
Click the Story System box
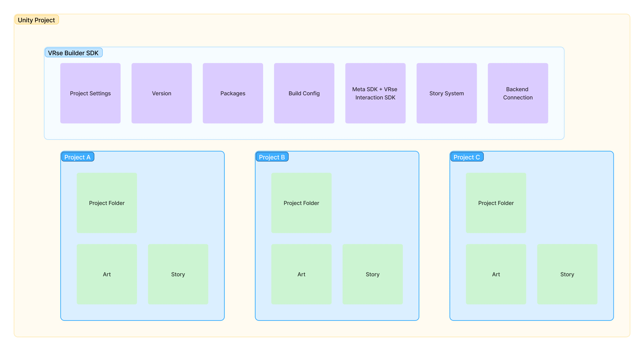coord(447,93)
